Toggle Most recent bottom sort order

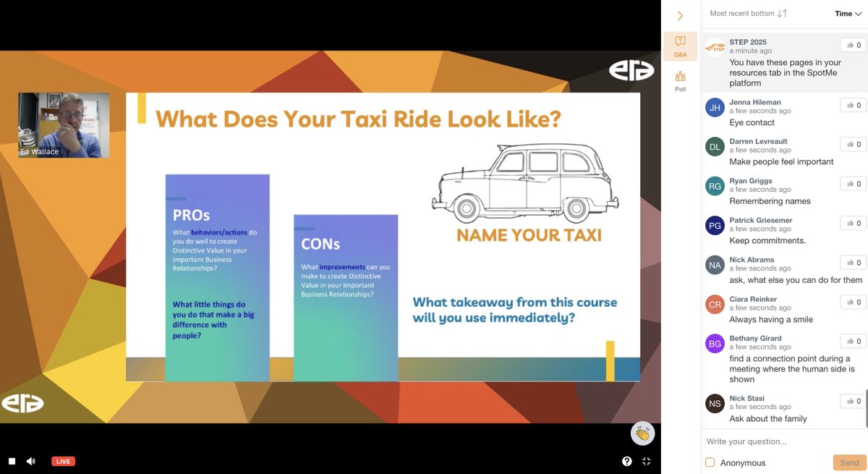coord(748,14)
